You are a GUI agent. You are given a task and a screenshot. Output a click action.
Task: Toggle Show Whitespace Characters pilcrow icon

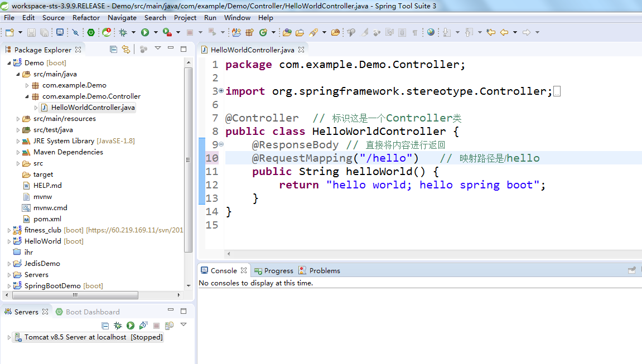click(x=415, y=32)
